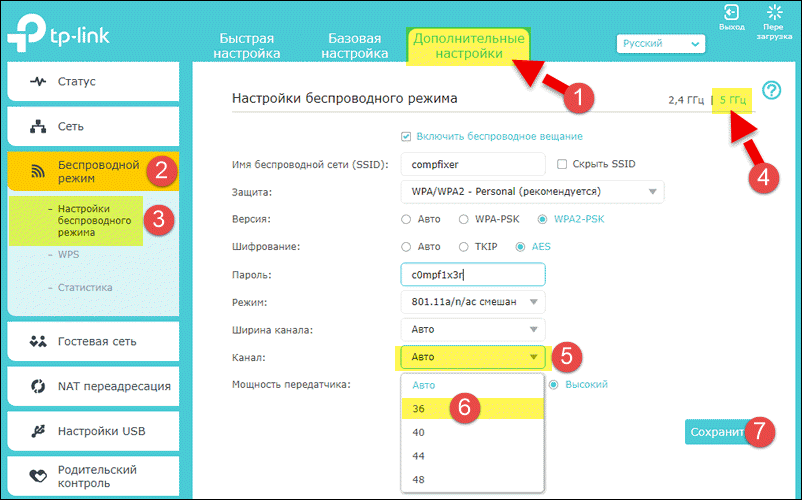The image size is (802, 500).
Task: Open the Базовая настройка tab
Action: pos(354,46)
